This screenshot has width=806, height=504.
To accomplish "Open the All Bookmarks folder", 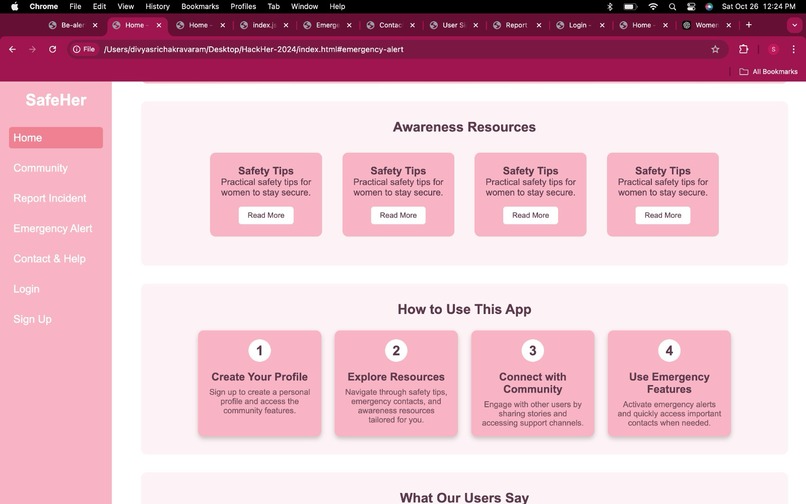I will 768,71.
